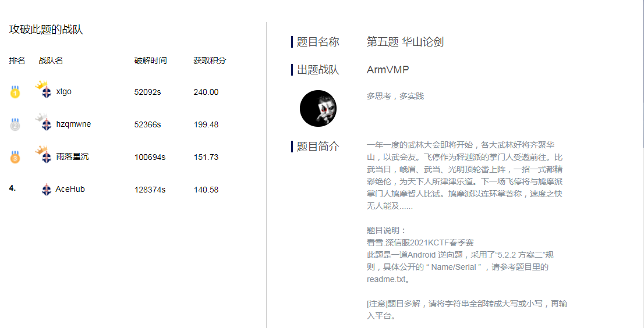Select the 199.48 score value
Viewport: 644px width, 328px height.
click(x=206, y=124)
